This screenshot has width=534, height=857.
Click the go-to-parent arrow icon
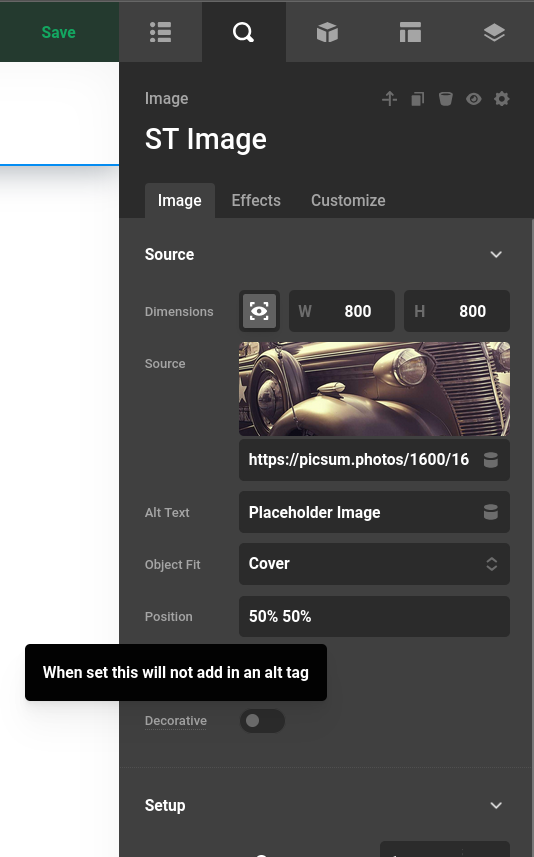coord(389,99)
